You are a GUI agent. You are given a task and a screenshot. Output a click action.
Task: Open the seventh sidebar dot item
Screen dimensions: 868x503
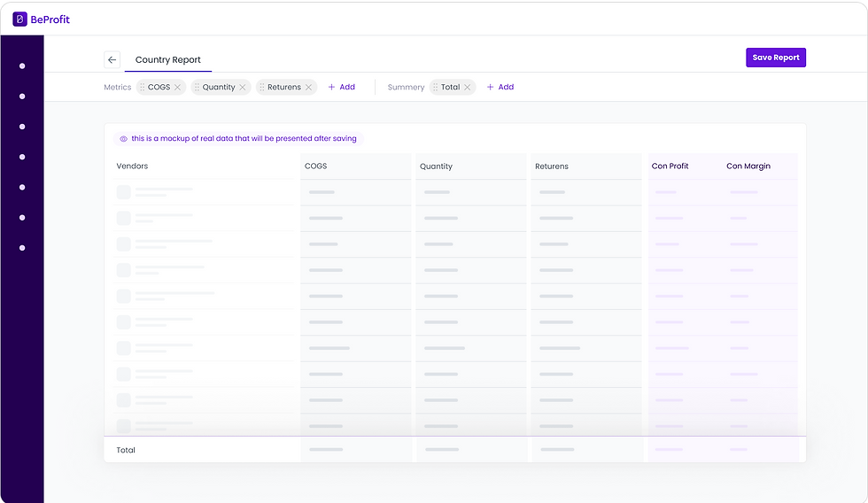coord(22,248)
